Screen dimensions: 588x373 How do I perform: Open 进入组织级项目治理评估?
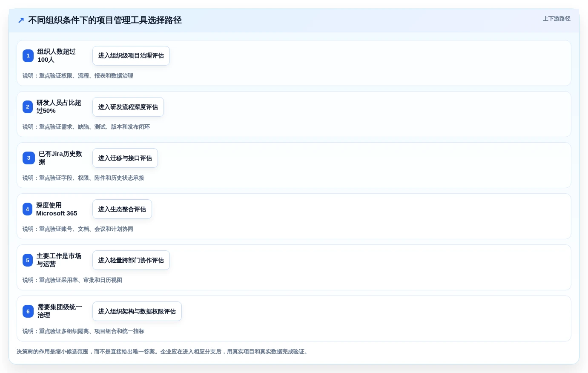pyautogui.click(x=131, y=56)
